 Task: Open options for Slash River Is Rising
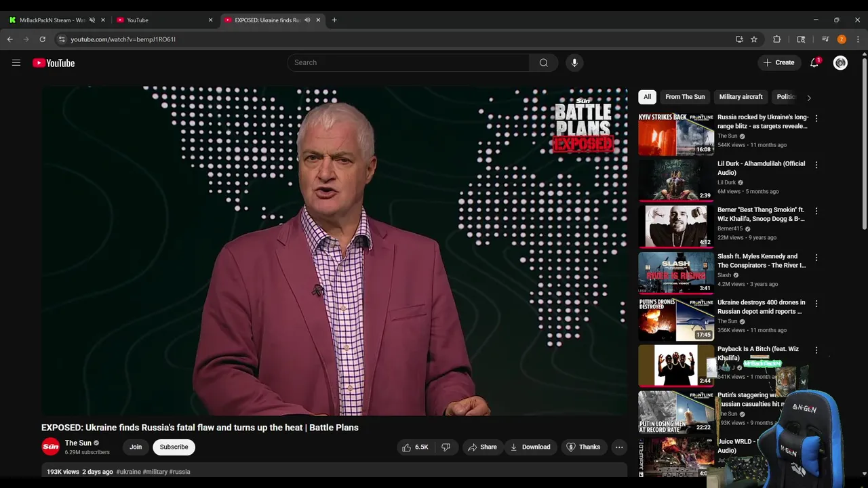816,258
